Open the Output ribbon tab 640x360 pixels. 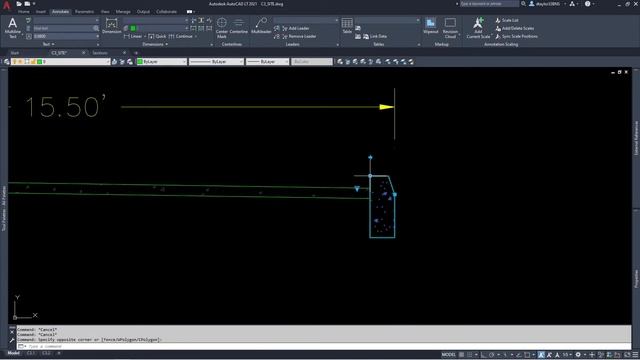(143, 12)
